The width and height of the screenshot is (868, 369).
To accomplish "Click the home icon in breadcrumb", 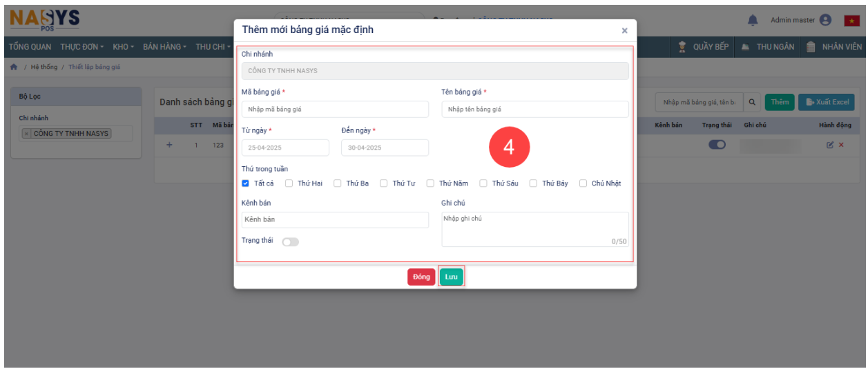I will [13, 67].
